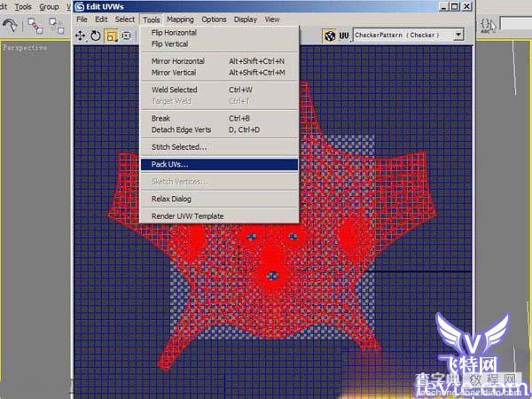The image size is (532, 399).
Task: Choose Detach Edge Verts menu entry
Action: (x=219, y=130)
